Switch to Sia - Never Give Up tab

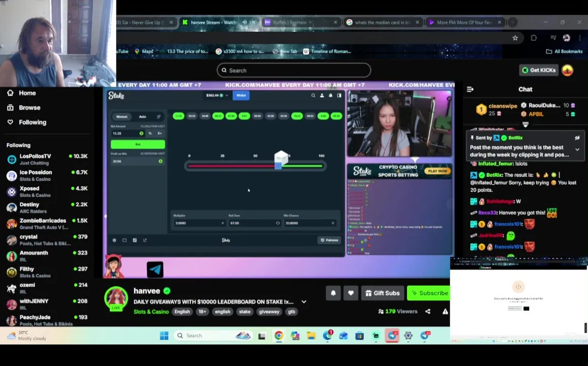(x=145, y=22)
